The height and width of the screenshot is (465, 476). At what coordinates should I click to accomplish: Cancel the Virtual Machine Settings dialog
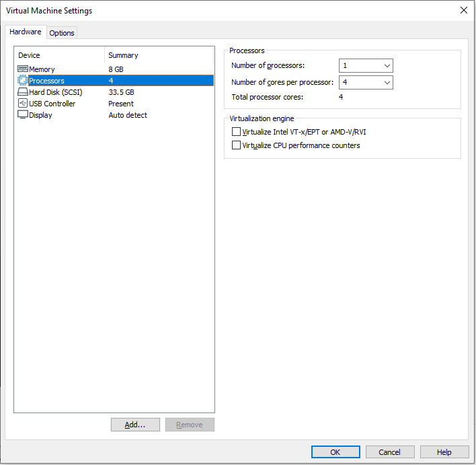(389, 452)
